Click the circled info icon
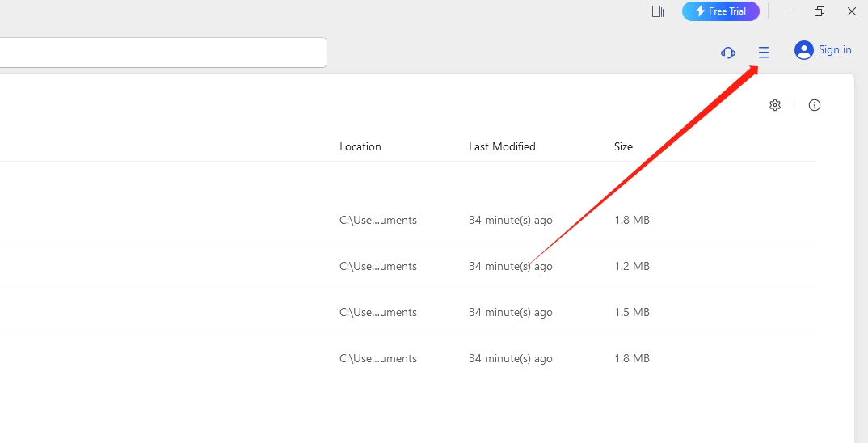The height and width of the screenshot is (443, 868). [815, 105]
